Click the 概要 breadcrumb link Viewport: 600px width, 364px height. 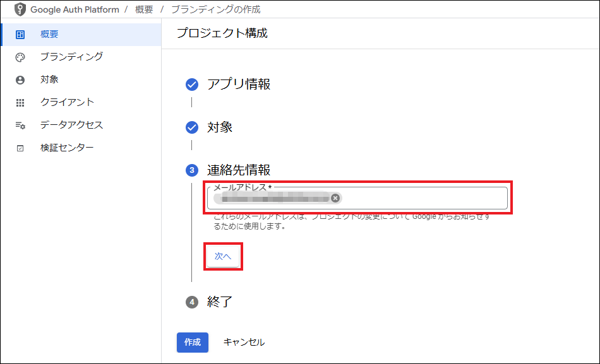144,10
